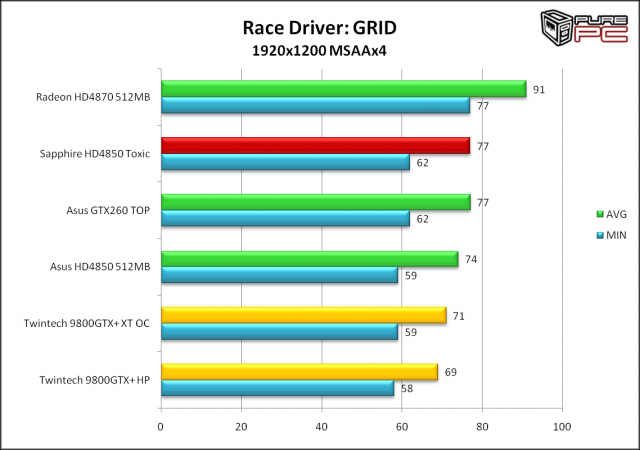Viewport: 640px width, 450px height.
Task: Select the Radeon HD4870 512MB green AVG bar
Action: click(x=343, y=89)
